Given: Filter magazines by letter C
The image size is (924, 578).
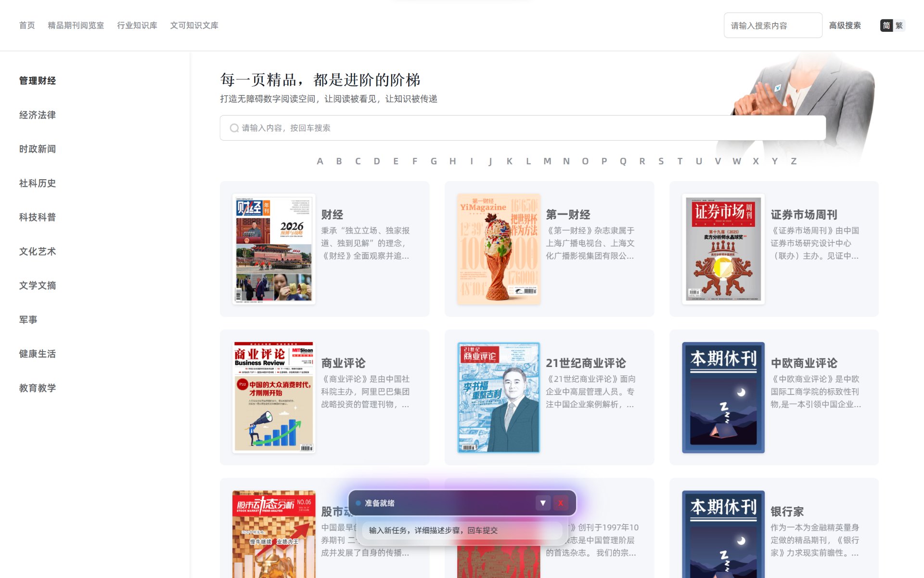Looking at the screenshot, I should pos(358,161).
